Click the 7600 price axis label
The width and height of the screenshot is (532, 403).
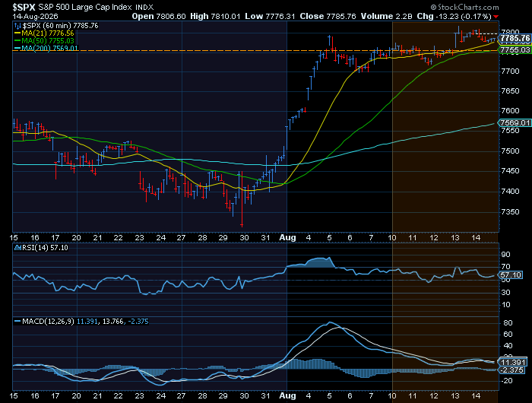coord(510,111)
